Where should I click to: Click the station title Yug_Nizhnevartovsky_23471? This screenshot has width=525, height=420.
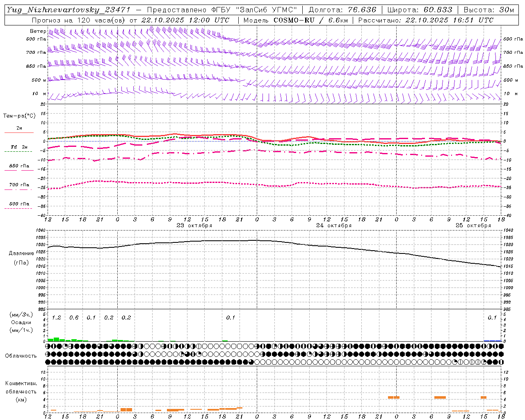68,10
